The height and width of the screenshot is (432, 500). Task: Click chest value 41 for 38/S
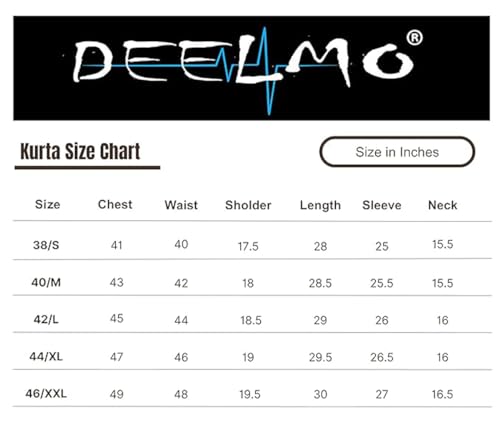[x=116, y=246]
